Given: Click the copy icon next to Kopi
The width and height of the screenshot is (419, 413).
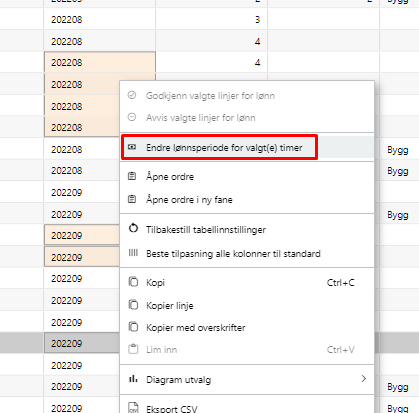Looking at the screenshot, I should click(133, 282).
